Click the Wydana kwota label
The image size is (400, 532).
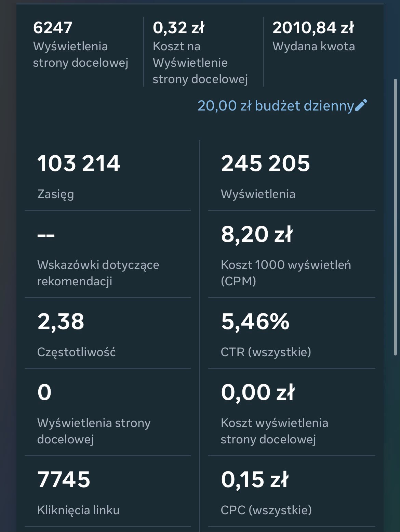314,46
